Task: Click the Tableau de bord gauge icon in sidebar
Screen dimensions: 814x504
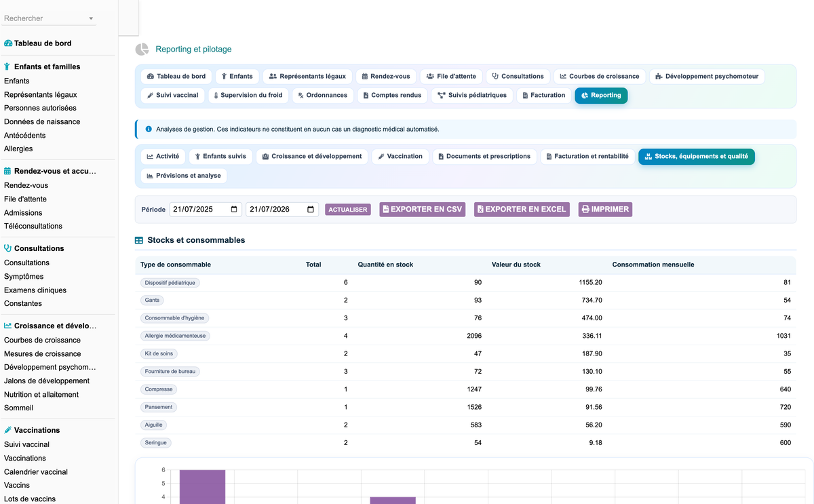Action: (8, 43)
